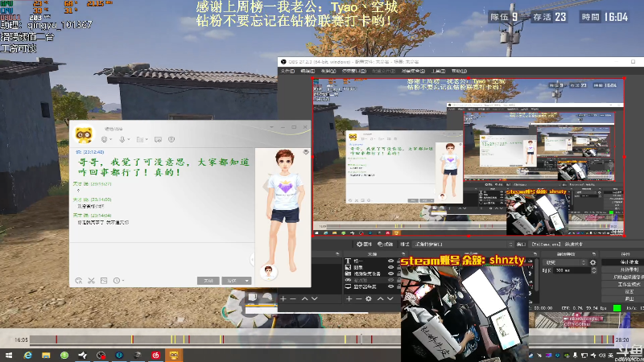
Task: Click the insert picture icon in the chat input bar
Action: (104, 281)
